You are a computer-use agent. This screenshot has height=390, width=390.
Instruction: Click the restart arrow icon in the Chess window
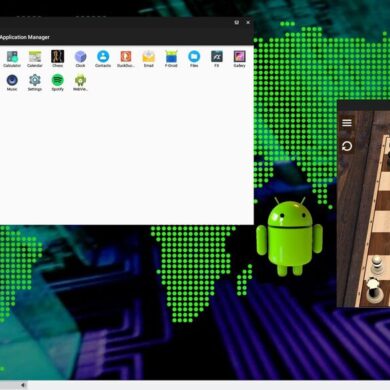347,146
